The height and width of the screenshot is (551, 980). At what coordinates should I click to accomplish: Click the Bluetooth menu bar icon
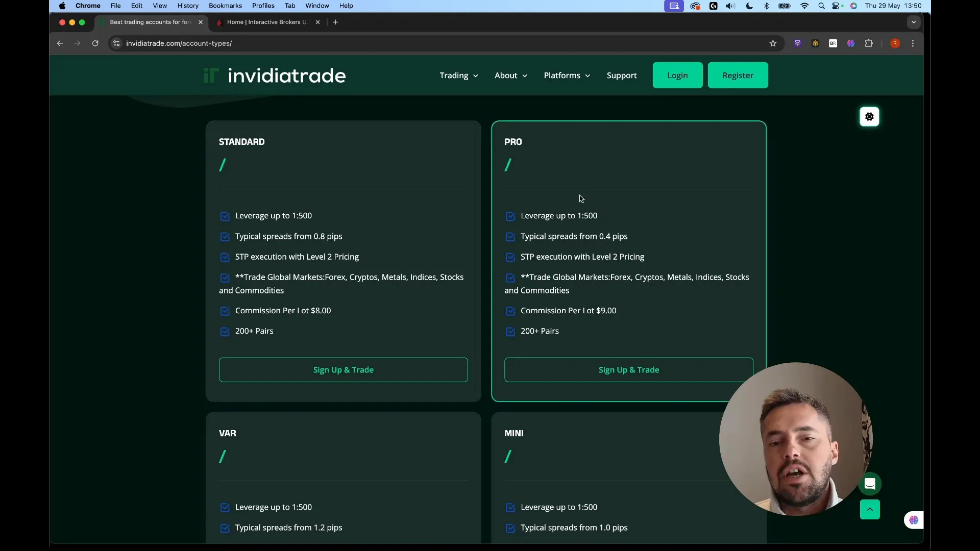(x=766, y=6)
